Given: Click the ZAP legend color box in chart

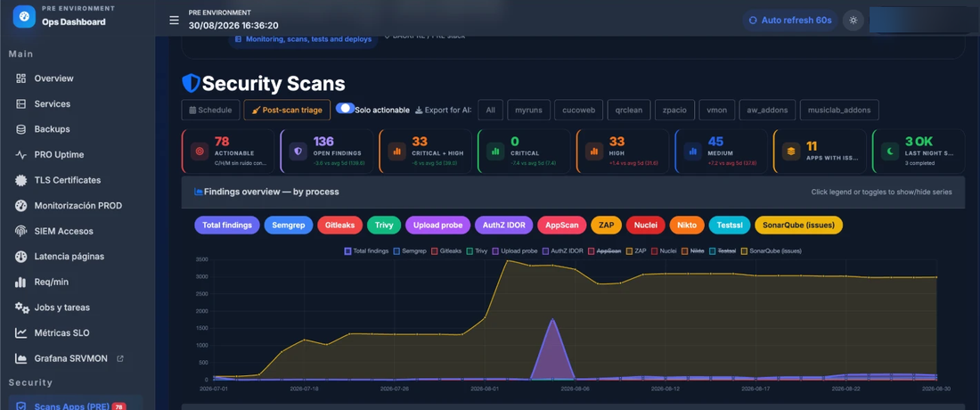Looking at the screenshot, I should pos(628,250).
